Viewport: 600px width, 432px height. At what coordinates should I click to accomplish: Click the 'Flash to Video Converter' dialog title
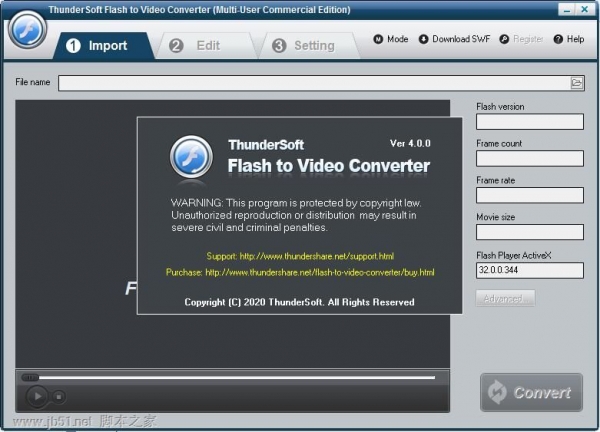pos(329,166)
